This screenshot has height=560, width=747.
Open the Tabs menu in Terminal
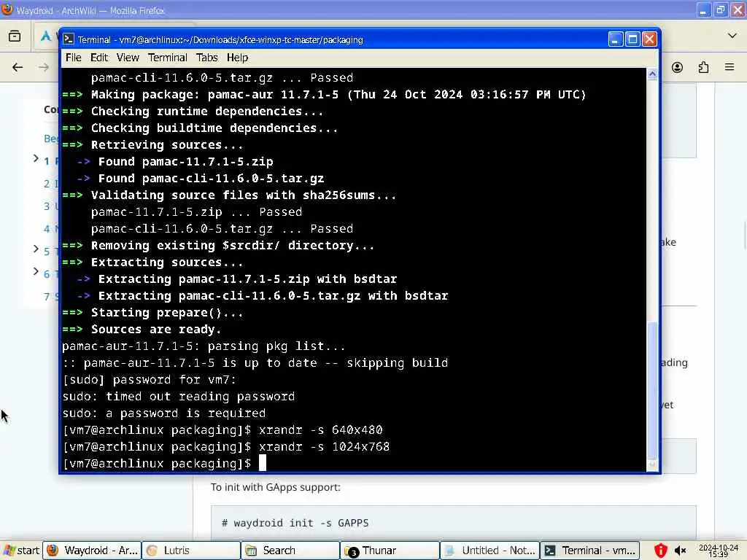point(206,58)
